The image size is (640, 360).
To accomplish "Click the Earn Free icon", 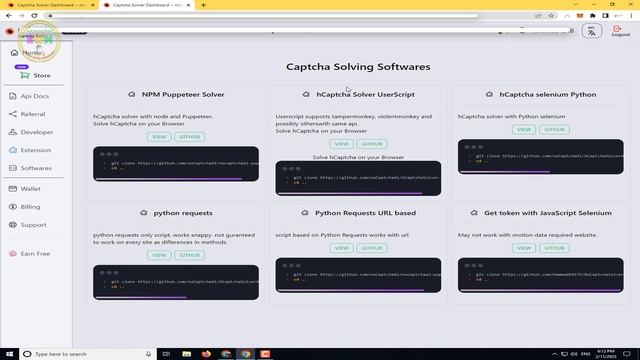I will click(13, 253).
